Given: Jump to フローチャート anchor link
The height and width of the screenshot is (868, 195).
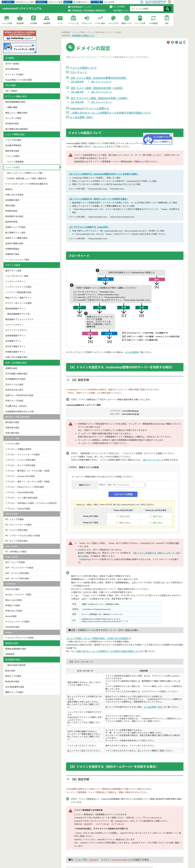Looking at the screenshot, I should 78,72.
